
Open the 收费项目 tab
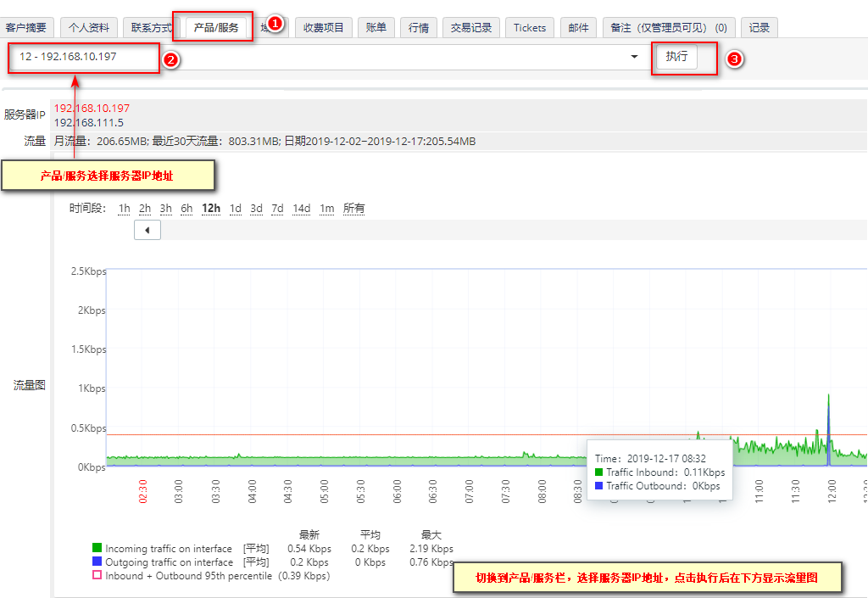pyautogui.click(x=323, y=28)
